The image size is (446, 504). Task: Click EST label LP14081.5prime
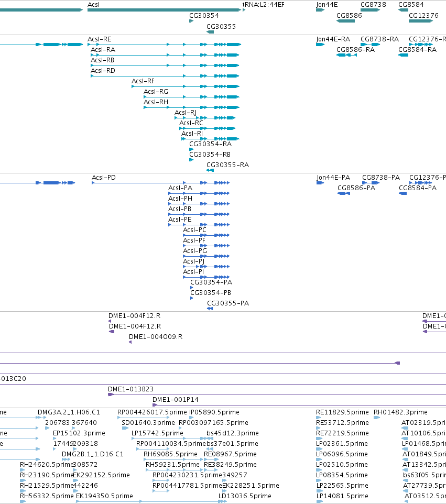click(x=342, y=496)
